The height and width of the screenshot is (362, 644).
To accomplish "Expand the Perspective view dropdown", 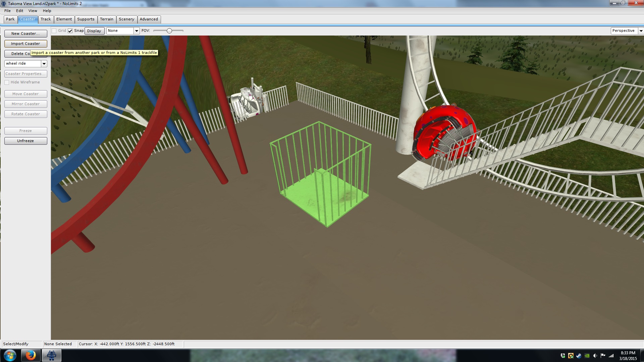I will tap(641, 31).
